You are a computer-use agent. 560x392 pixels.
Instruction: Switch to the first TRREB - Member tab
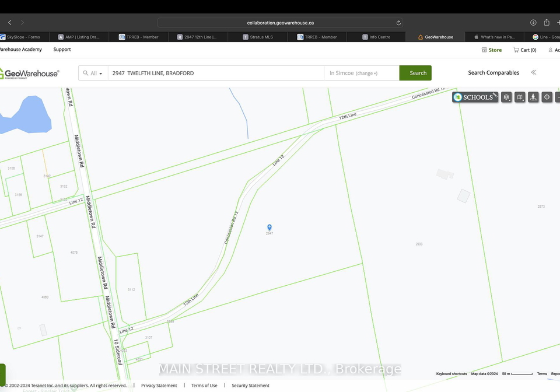[x=139, y=37]
